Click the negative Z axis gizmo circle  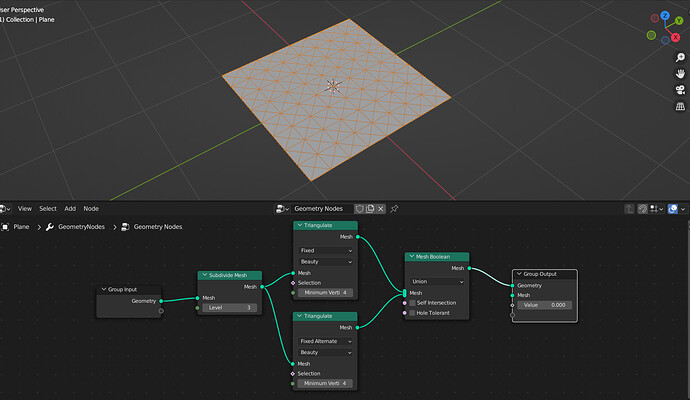click(665, 40)
